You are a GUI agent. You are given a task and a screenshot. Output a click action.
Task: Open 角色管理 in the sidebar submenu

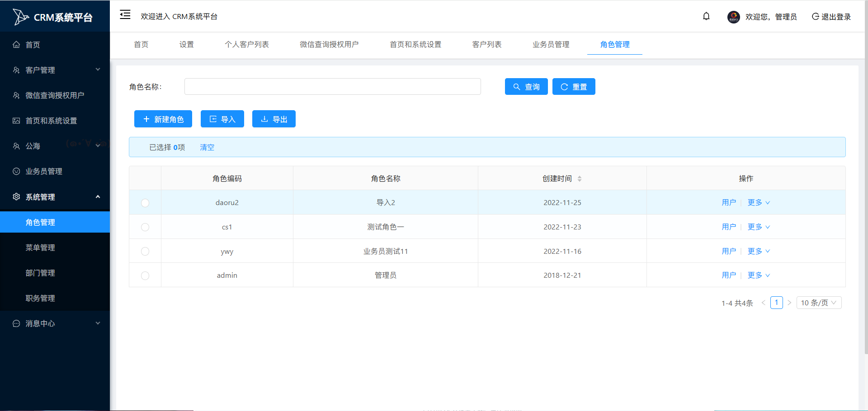coord(55,222)
